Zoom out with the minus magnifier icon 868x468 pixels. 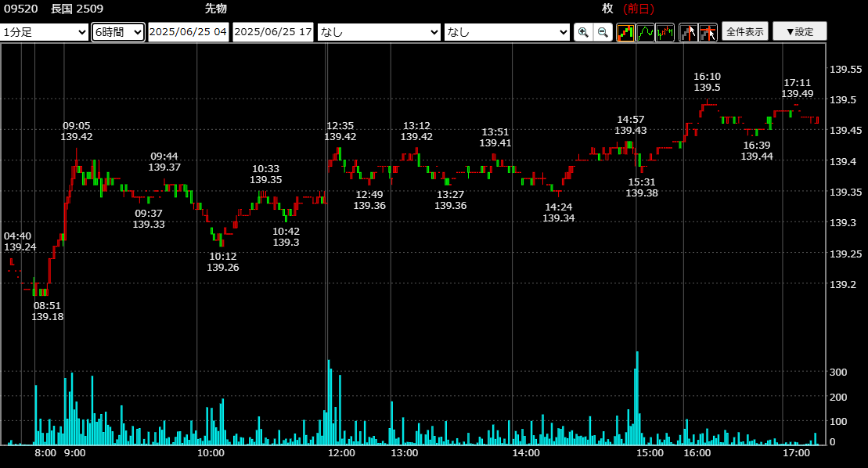coord(603,32)
